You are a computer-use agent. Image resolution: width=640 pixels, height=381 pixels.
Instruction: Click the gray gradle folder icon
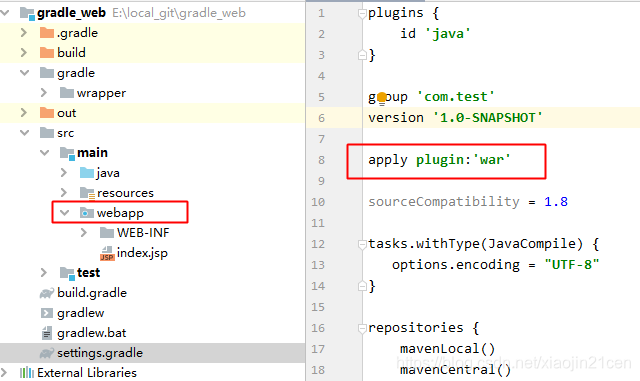47,73
